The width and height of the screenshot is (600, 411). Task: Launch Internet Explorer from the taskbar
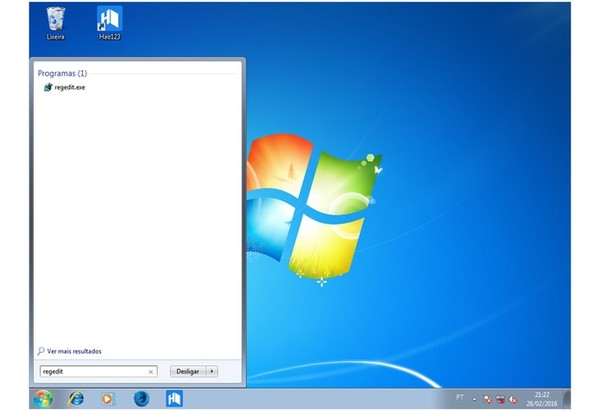click(76, 399)
